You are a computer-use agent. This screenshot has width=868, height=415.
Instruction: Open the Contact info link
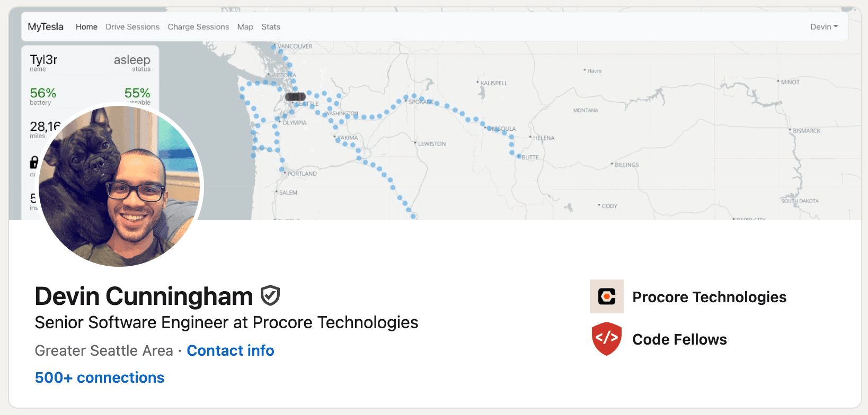pyautogui.click(x=231, y=350)
